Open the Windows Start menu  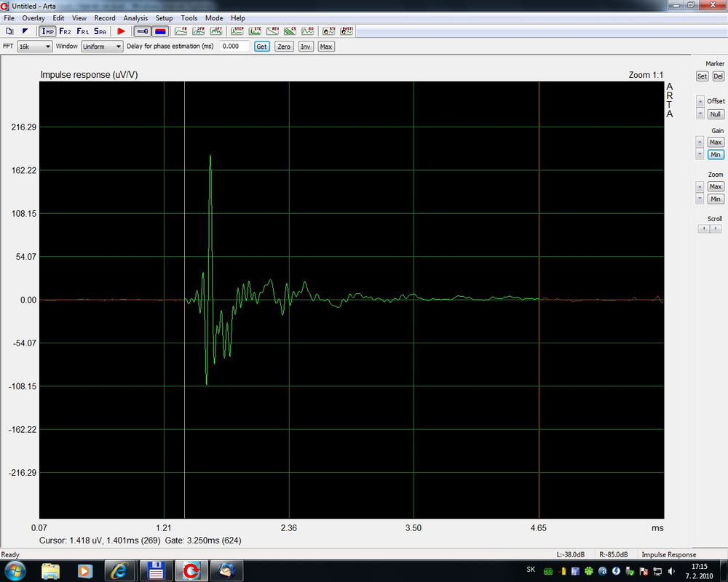(15, 571)
